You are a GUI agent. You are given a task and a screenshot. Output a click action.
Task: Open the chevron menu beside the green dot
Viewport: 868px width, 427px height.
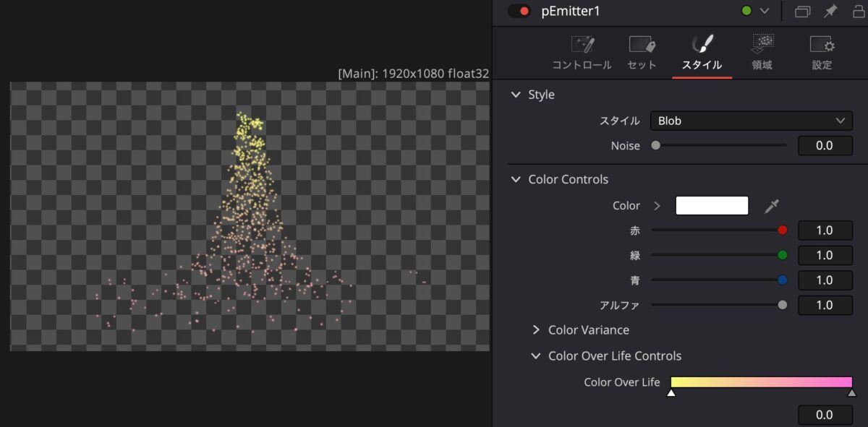click(x=764, y=11)
